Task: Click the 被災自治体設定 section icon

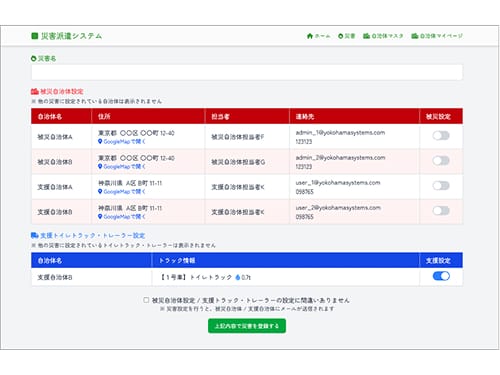Action: pos(35,91)
